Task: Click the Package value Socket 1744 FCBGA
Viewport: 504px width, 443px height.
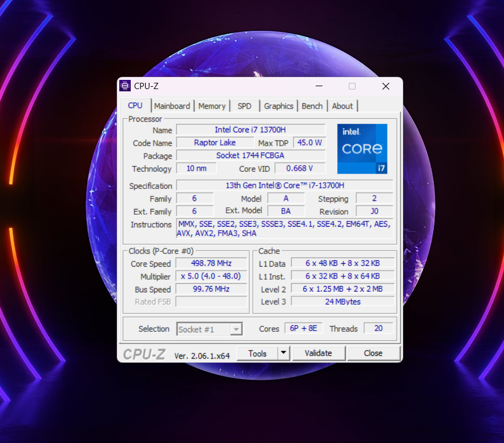Action: (251, 155)
